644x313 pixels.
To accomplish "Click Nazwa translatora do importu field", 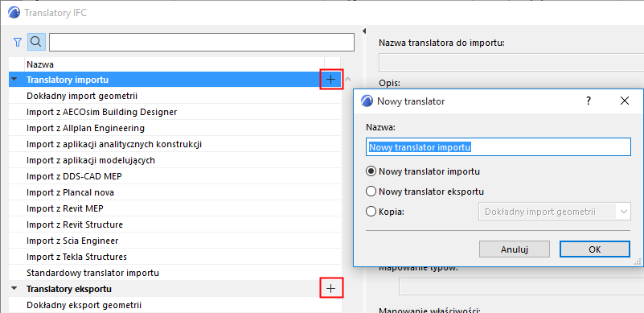I will point(511,63).
